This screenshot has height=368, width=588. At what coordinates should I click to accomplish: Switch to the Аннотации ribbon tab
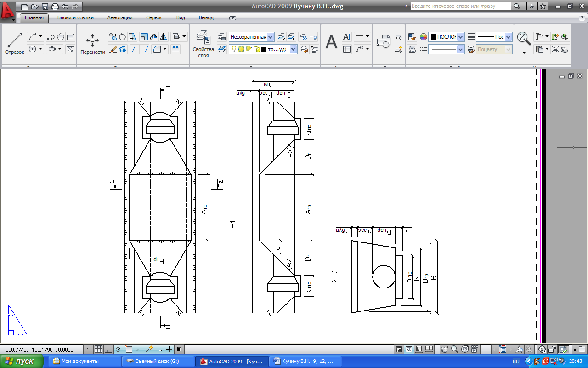(x=120, y=18)
